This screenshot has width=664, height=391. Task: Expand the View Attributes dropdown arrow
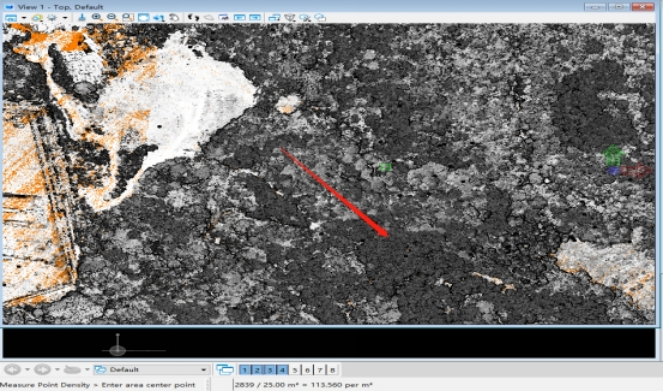coord(24,18)
